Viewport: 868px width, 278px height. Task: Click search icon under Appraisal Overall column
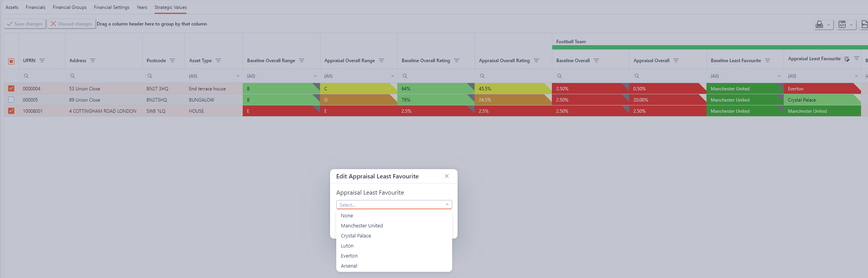(x=637, y=76)
